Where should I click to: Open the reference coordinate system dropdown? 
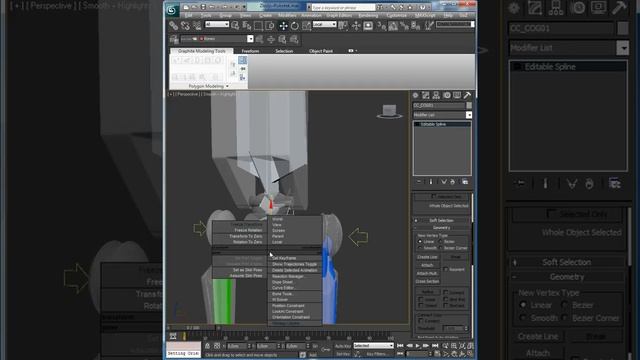click(x=324, y=24)
